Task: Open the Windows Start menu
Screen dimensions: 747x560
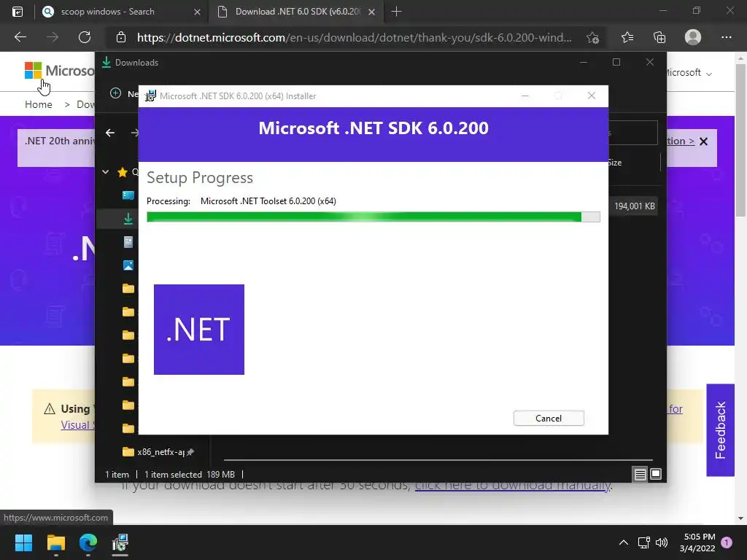Action: click(x=23, y=542)
